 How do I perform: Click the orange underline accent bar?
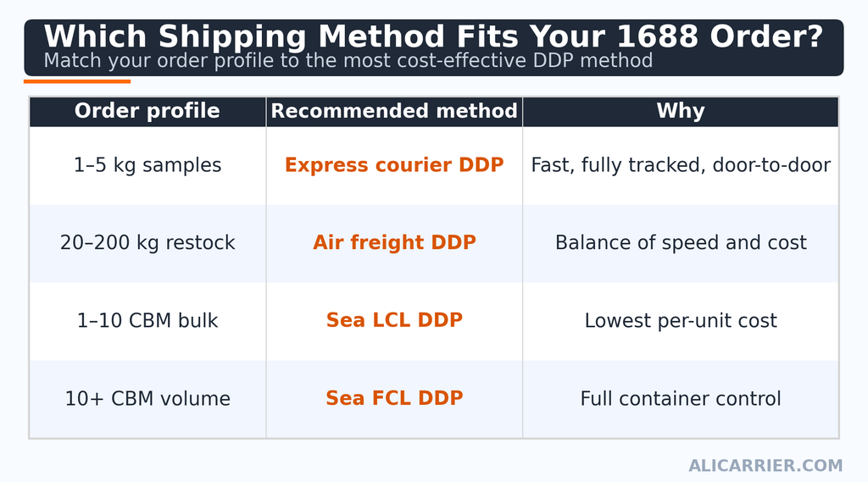77,81
